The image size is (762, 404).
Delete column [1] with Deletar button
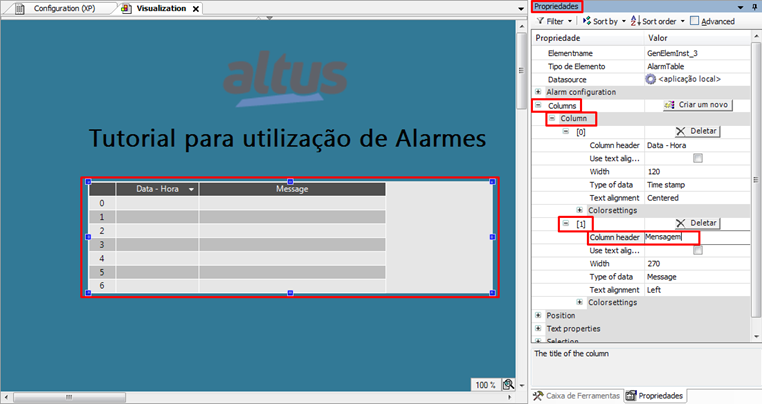coord(697,223)
